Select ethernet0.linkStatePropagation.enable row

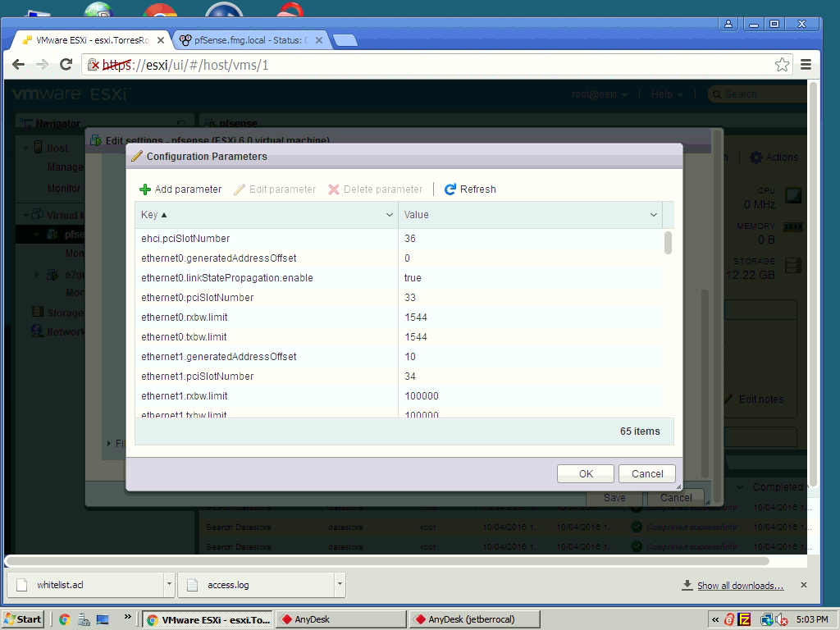(x=399, y=278)
